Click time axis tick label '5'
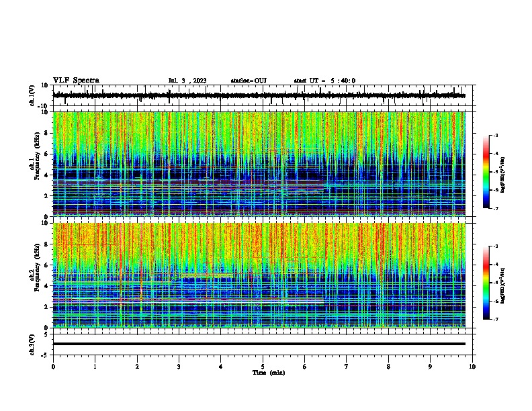Viewport: 532px width, 411px height. [x=263, y=367]
